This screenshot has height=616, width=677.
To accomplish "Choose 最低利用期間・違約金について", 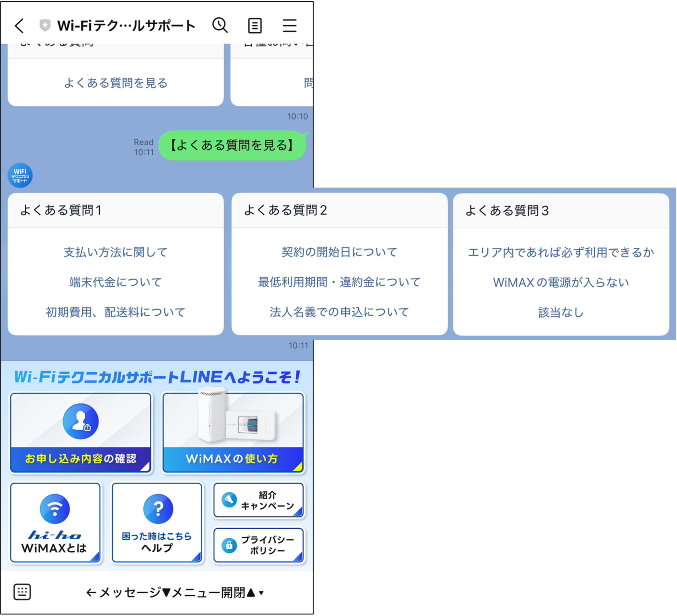I will 339,282.
